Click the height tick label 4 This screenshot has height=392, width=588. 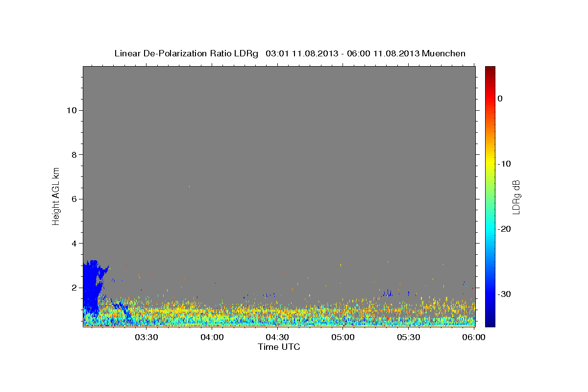click(x=73, y=244)
